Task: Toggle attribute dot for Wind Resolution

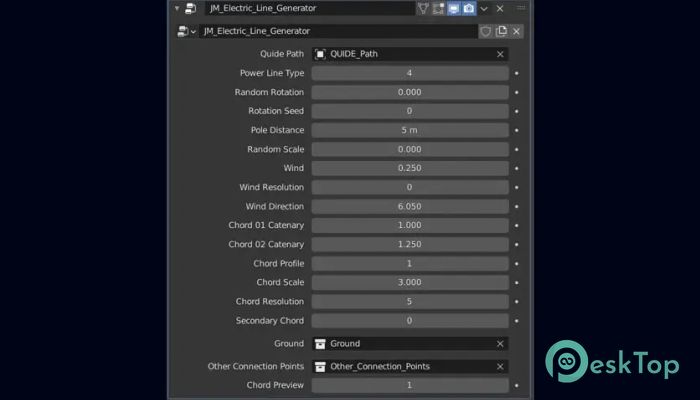Action: coord(517,188)
